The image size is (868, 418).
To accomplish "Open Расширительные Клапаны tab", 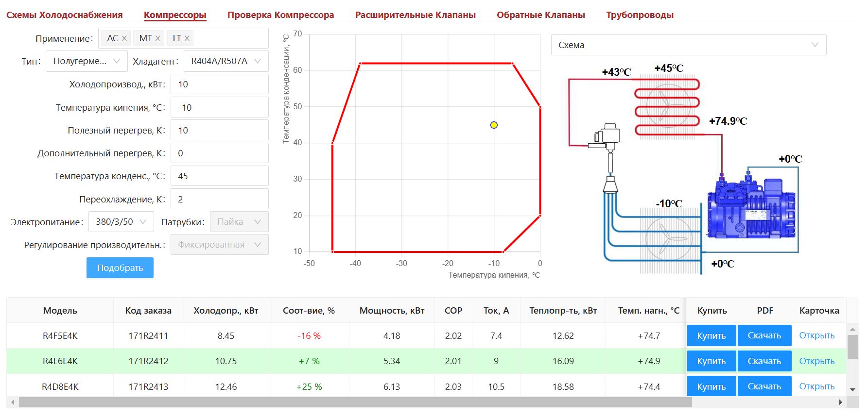I will click(x=416, y=15).
